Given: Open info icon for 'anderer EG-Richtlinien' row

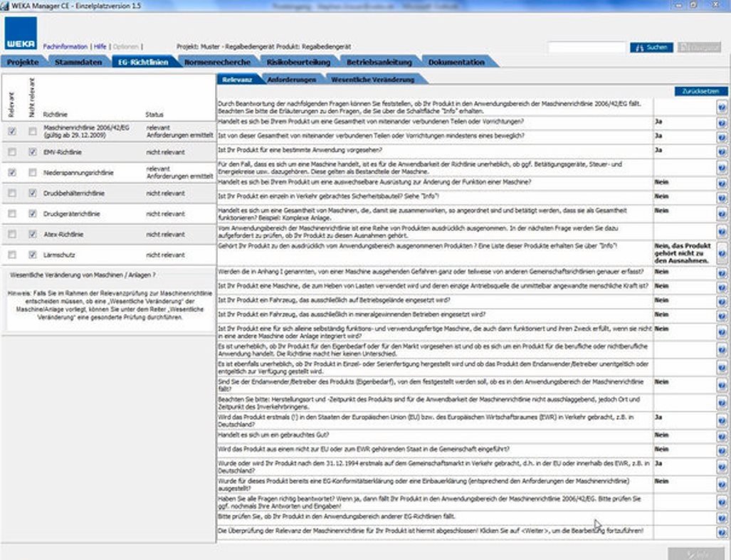Looking at the screenshot, I should 722,519.
